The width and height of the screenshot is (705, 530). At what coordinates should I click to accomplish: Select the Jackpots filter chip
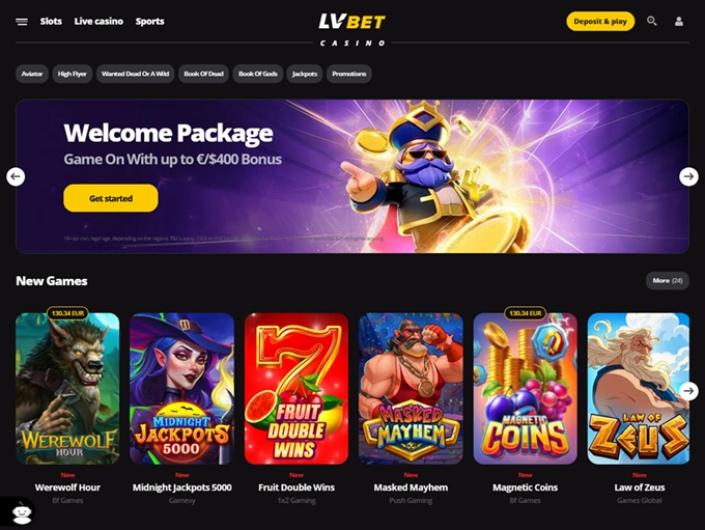[x=304, y=74]
